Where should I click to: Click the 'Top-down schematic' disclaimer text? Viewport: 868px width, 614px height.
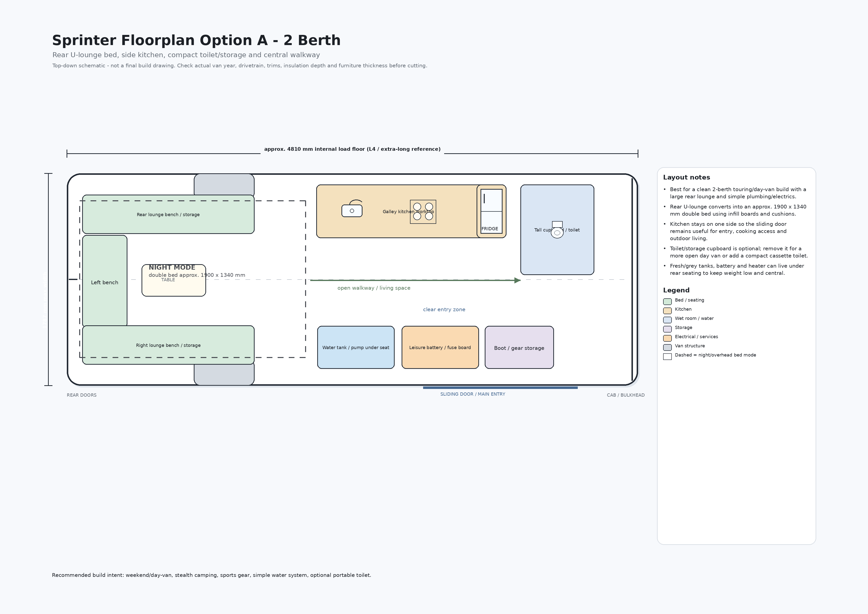(240, 65)
